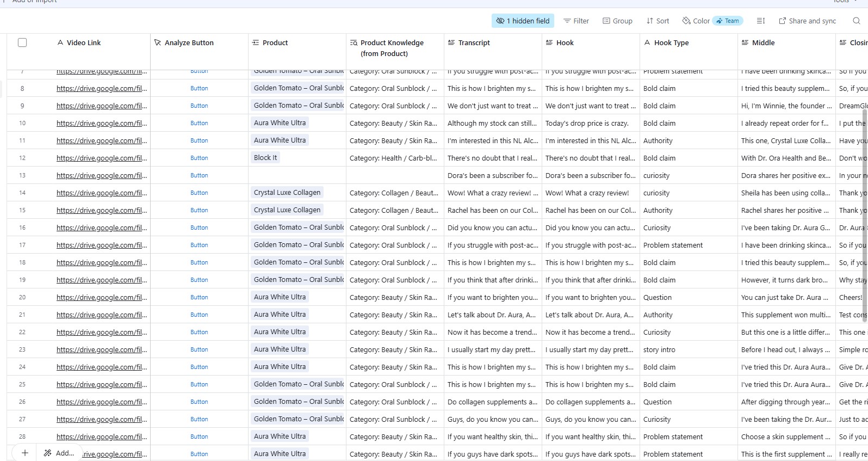Select the empty Product cell in row 13
Image resolution: width=868 pixels, height=461 pixels.
pyautogui.click(x=297, y=175)
